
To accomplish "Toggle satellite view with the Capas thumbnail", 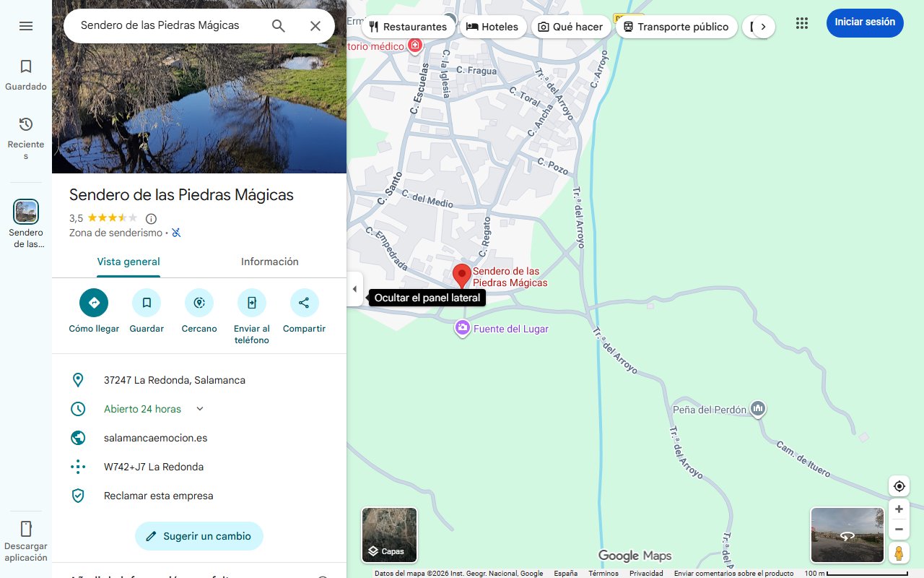I will pos(389,535).
